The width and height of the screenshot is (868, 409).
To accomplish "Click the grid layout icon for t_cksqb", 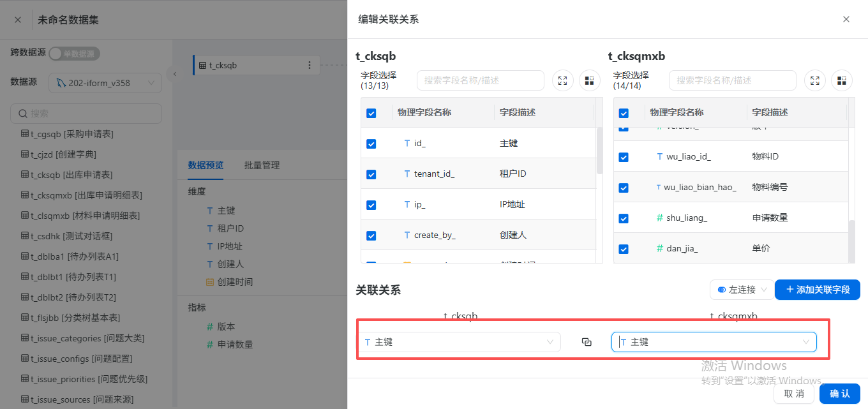I will [x=589, y=80].
